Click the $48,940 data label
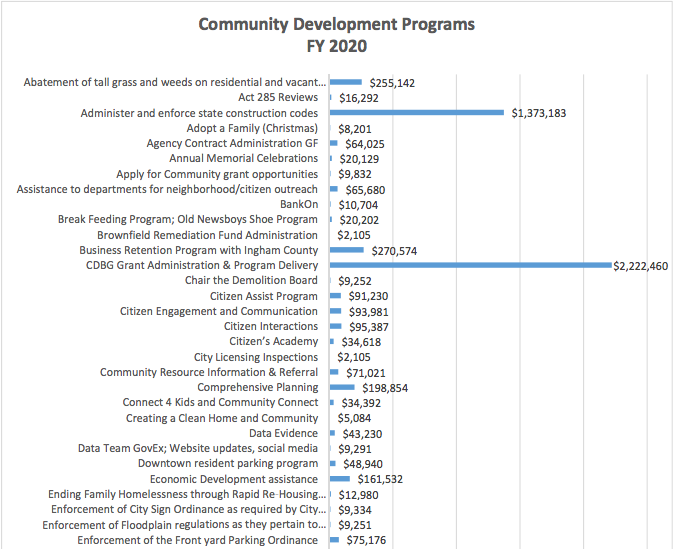This screenshot has width=674, height=549. 363,464
